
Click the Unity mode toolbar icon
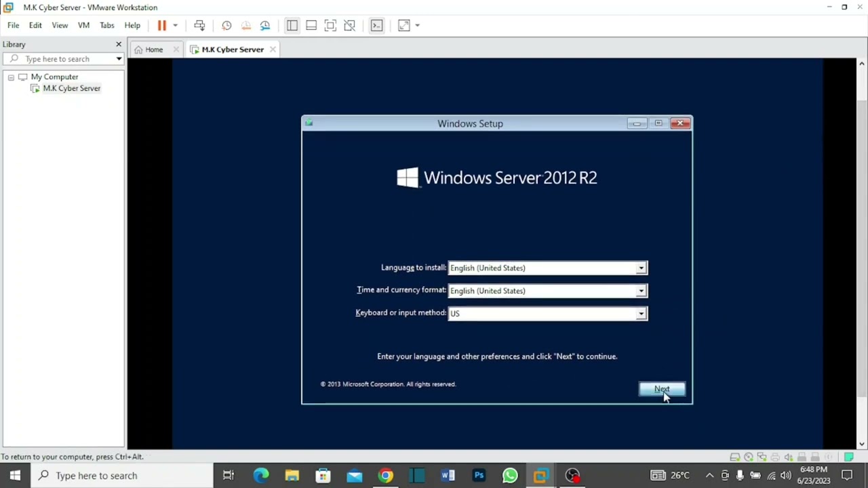coord(350,25)
